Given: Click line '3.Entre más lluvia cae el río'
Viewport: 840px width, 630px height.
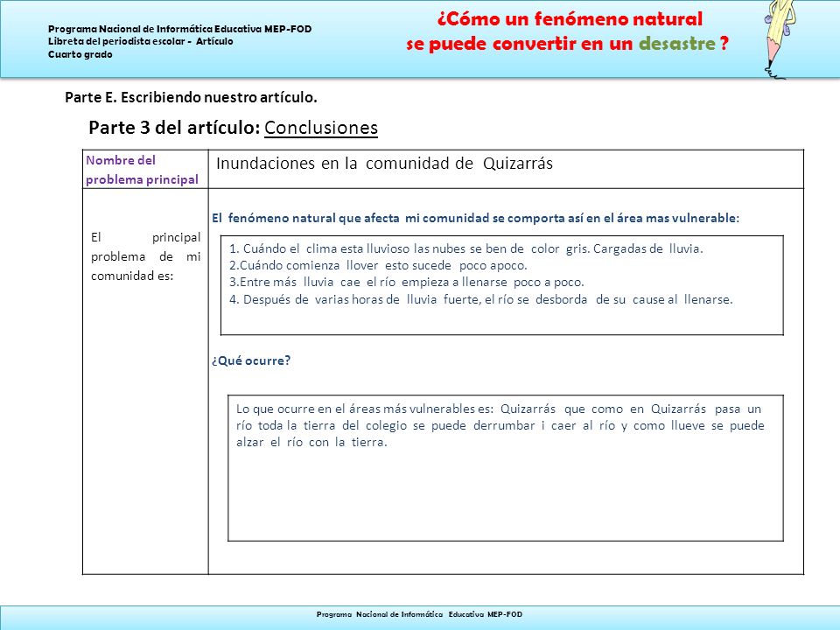Looking at the screenshot, I should 407,282.
